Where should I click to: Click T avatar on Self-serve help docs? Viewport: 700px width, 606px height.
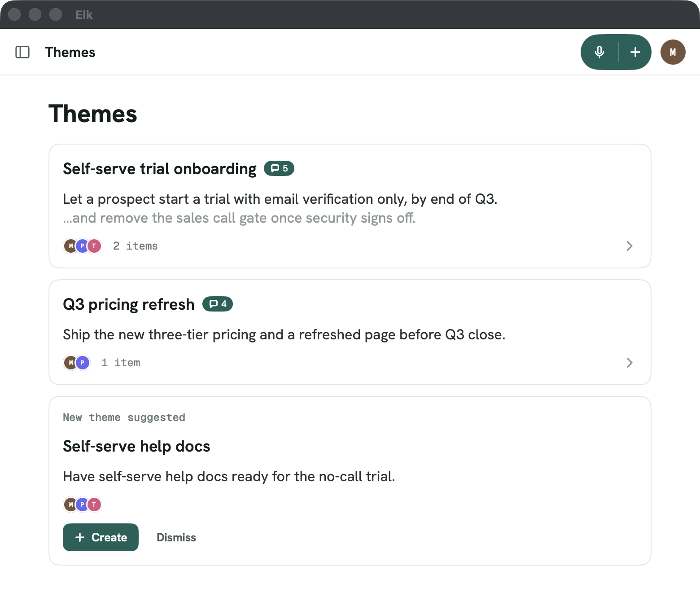click(x=94, y=505)
